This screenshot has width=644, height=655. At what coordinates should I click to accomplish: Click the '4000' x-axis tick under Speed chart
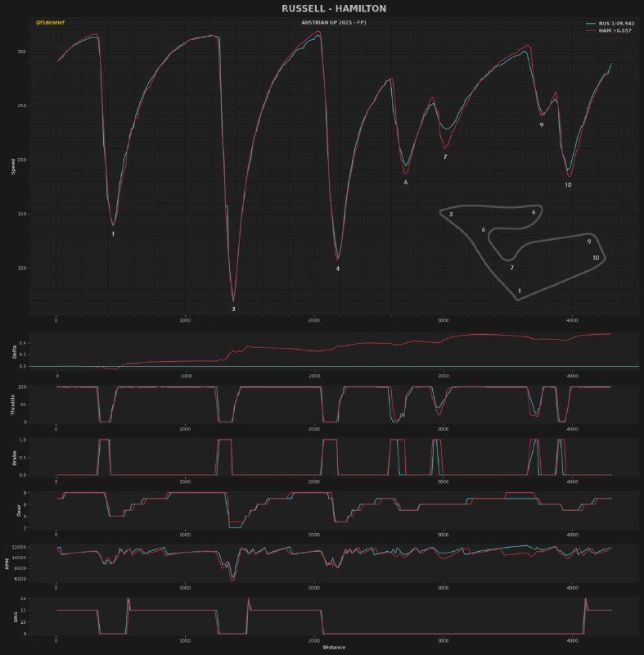click(572, 320)
